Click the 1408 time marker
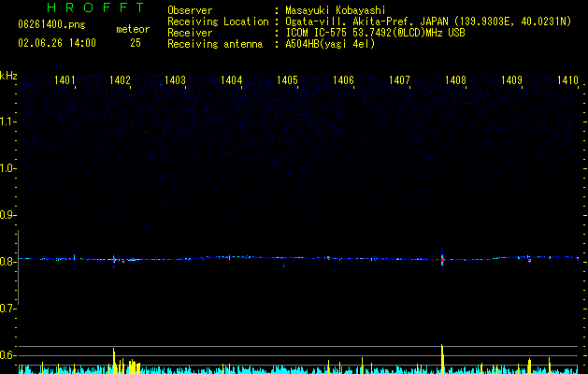The width and height of the screenshot is (588, 374). pyautogui.click(x=455, y=79)
